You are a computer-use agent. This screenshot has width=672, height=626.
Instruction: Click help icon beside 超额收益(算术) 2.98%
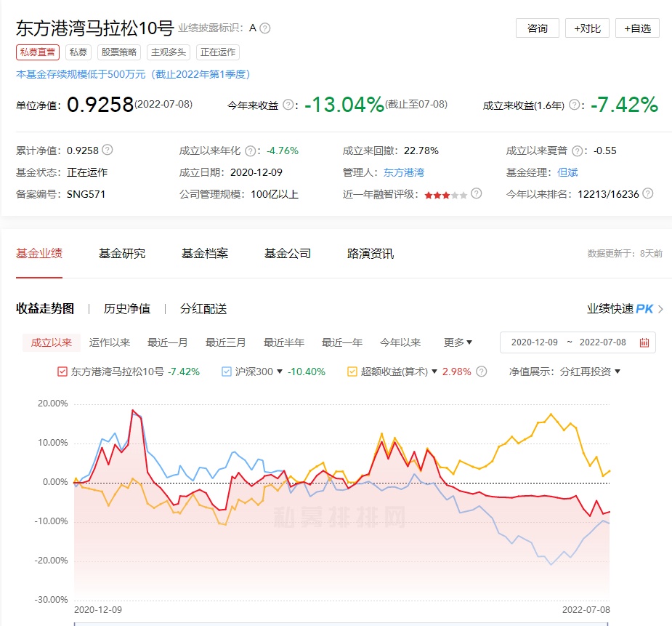click(481, 372)
